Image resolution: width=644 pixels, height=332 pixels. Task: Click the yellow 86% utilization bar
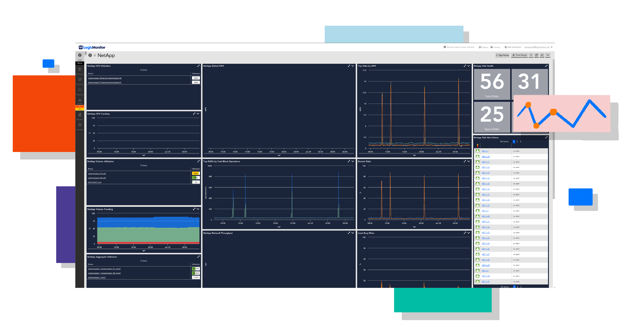point(196,174)
